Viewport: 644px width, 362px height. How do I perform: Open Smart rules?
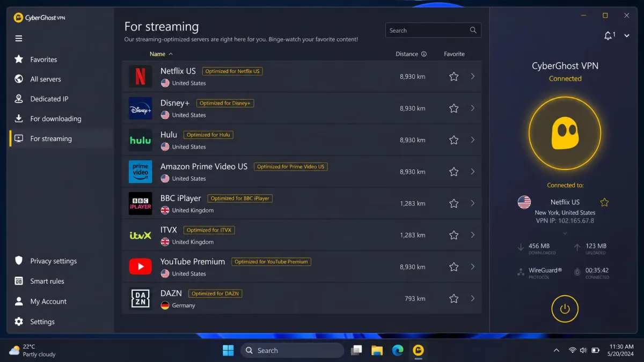tap(60, 281)
